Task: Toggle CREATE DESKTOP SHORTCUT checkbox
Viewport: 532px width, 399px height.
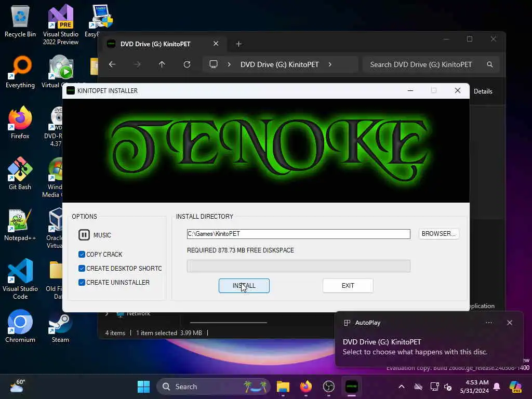Action: coord(82,269)
